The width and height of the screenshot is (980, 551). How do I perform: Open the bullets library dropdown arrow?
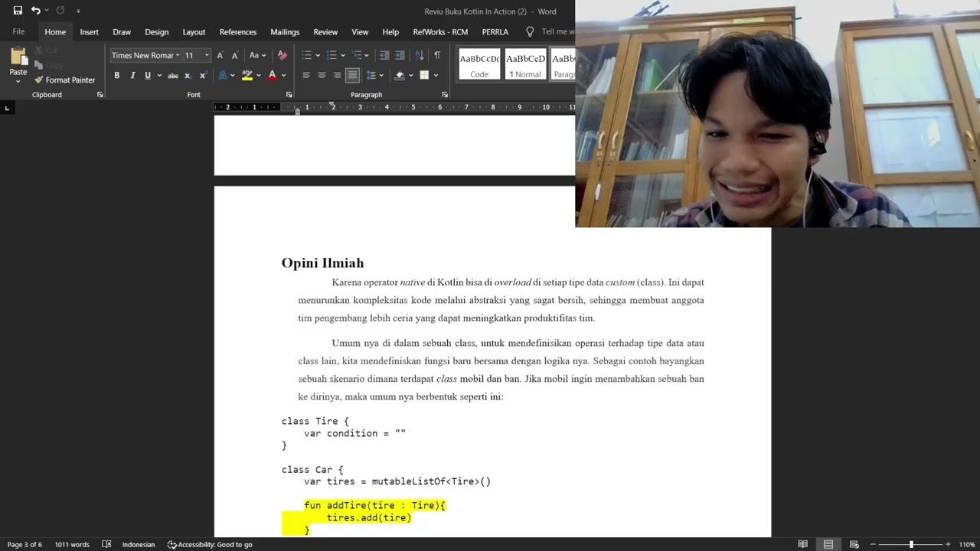point(318,55)
